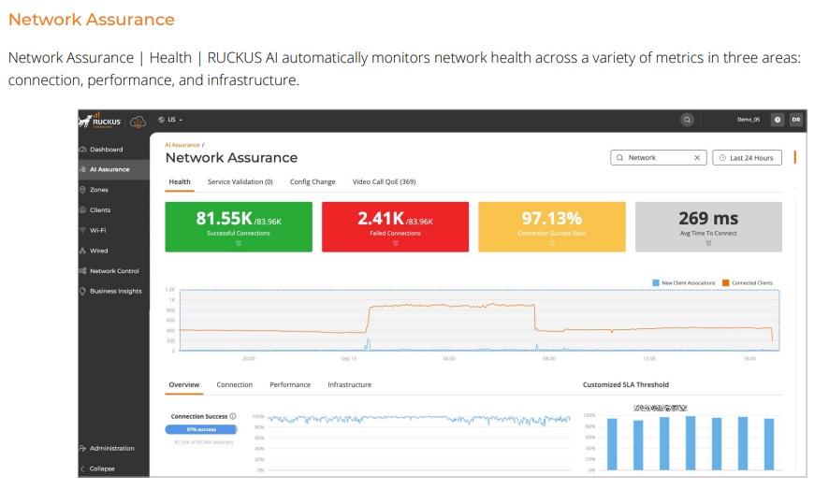Screen dimensions: 829x504
Task: Open Network Control in the sidebar
Action: (x=113, y=271)
